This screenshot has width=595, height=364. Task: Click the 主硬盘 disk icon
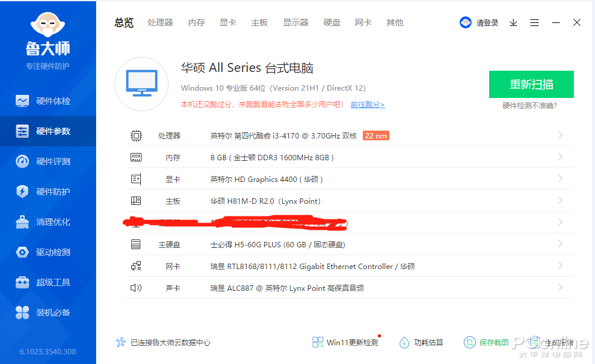136,244
